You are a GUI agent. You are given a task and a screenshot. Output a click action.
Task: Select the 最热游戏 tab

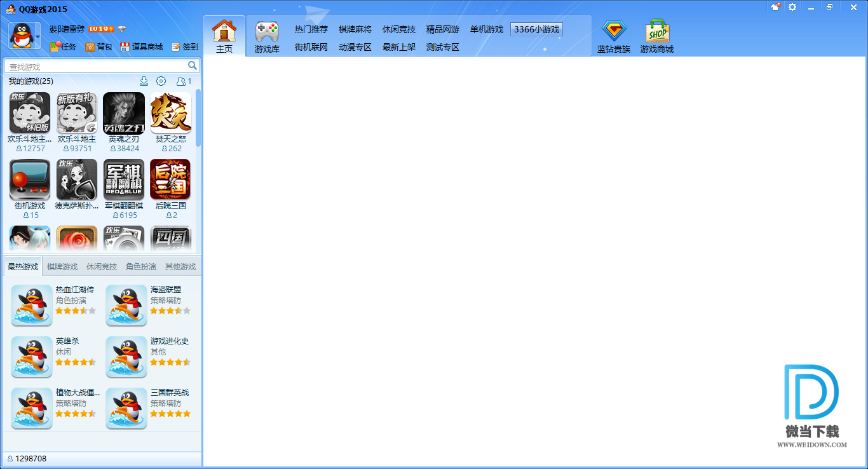click(x=23, y=266)
